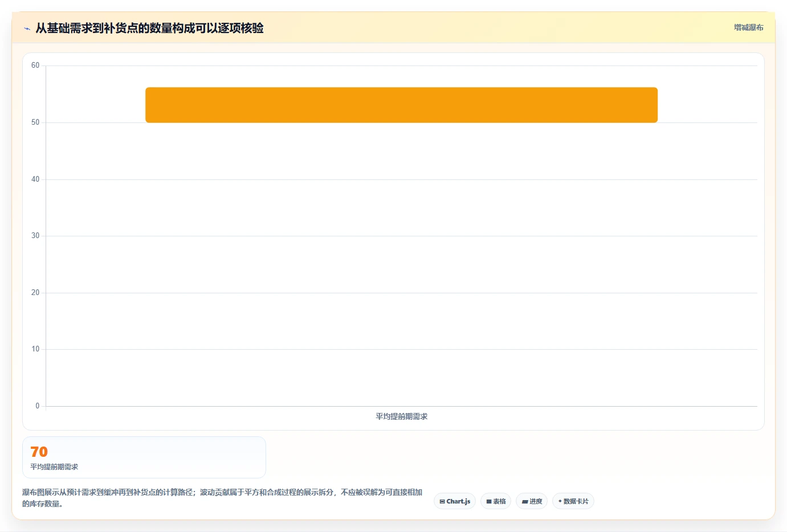This screenshot has width=787, height=532.
Task: Click the 表格 tag
Action: 496,501
